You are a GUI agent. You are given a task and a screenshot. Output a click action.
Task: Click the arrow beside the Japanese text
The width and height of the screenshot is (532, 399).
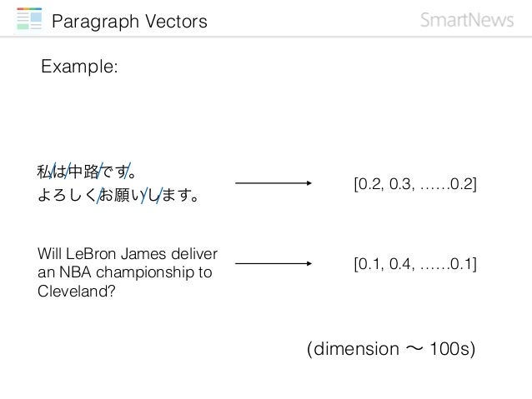point(274,183)
